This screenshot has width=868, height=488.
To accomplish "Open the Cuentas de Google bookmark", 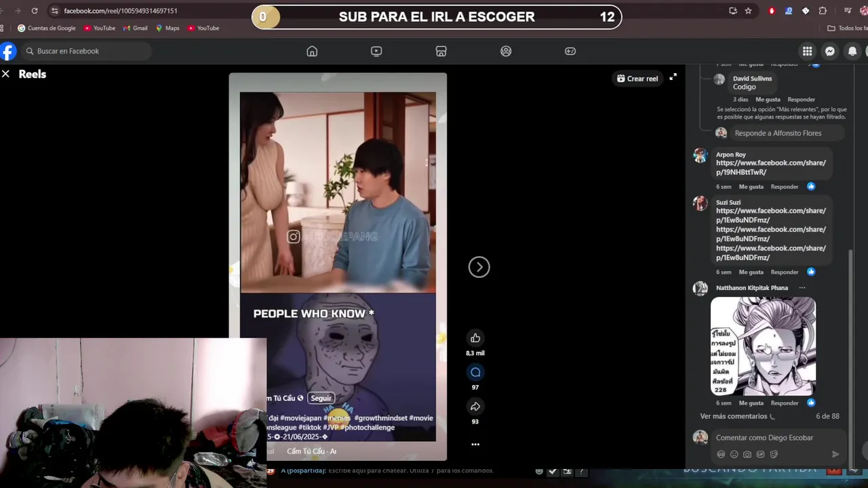I will click(x=46, y=28).
